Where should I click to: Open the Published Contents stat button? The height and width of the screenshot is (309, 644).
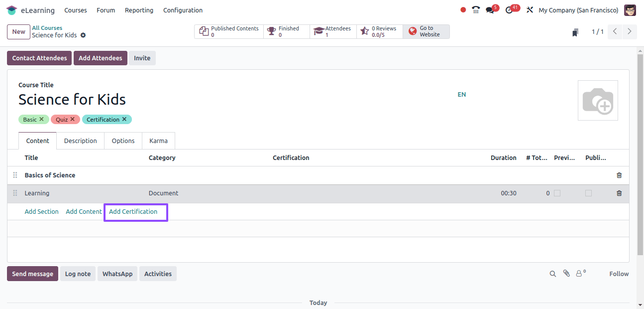click(229, 31)
